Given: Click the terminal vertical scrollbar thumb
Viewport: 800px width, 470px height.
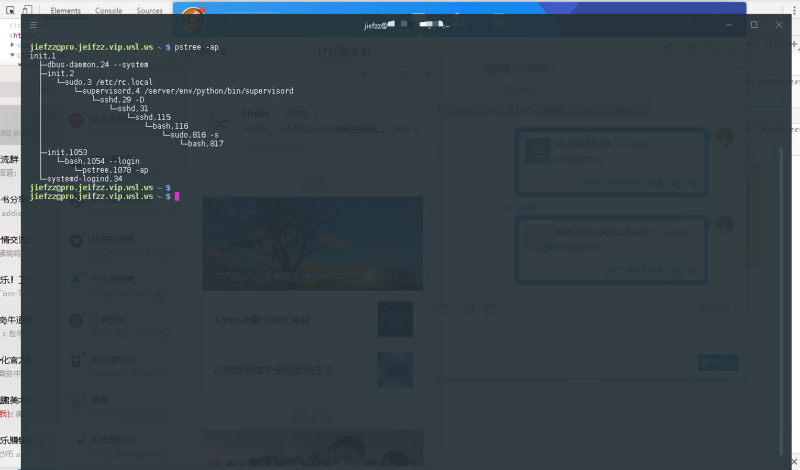Looking at the screenshot, I should click(781, 301).
